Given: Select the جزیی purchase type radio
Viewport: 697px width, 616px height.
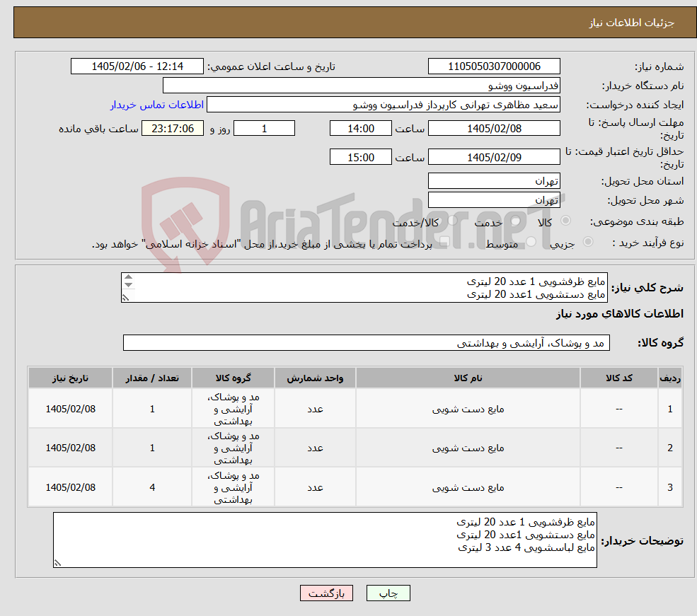Looking at the screenshot, I should tap(587, 242).
